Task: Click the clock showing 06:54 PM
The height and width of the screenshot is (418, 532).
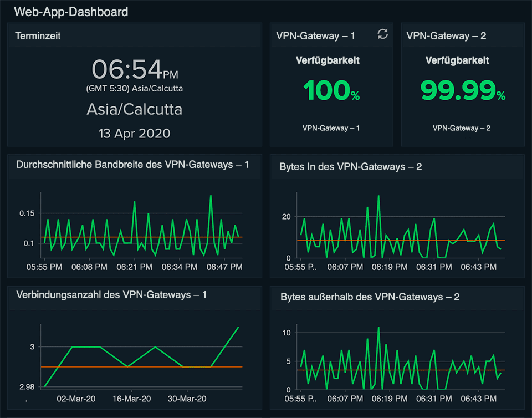Action: [x=126, y=69]
